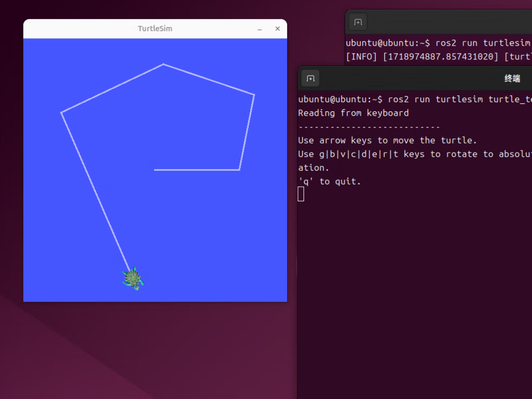
Task: Minimize the TurtleSim window
Action: (x=260, y=29)
